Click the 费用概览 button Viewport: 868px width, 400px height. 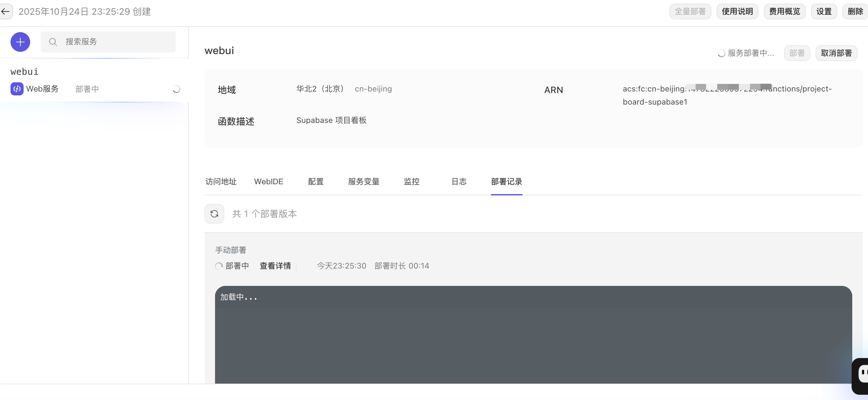(784, 11)
